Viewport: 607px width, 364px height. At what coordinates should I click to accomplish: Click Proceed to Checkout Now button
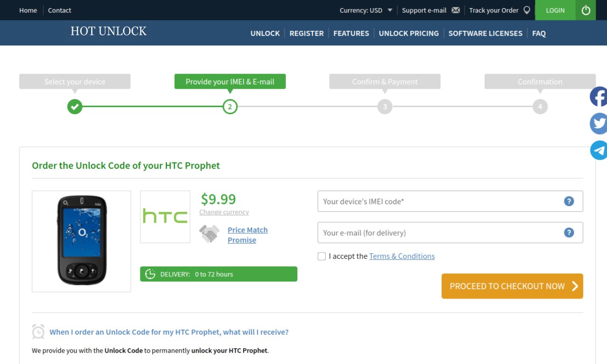point(512,286)
